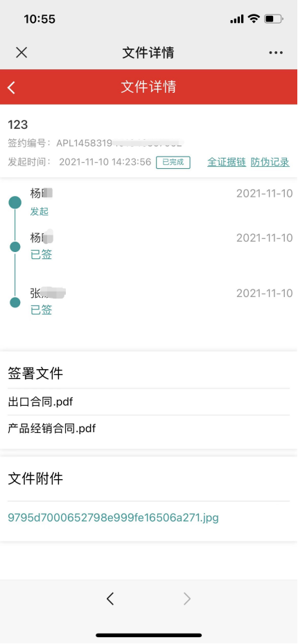298x644 pixels.
Task: Tap the Wi-Fi icon in status bar
Action: tap(254, 19)
